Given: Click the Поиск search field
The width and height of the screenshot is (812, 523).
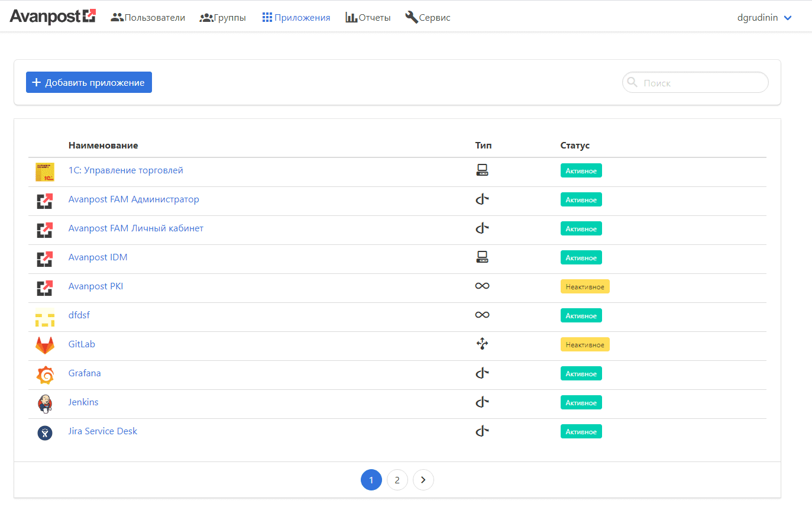Looking at the screenshot, I should click(701, 83).
